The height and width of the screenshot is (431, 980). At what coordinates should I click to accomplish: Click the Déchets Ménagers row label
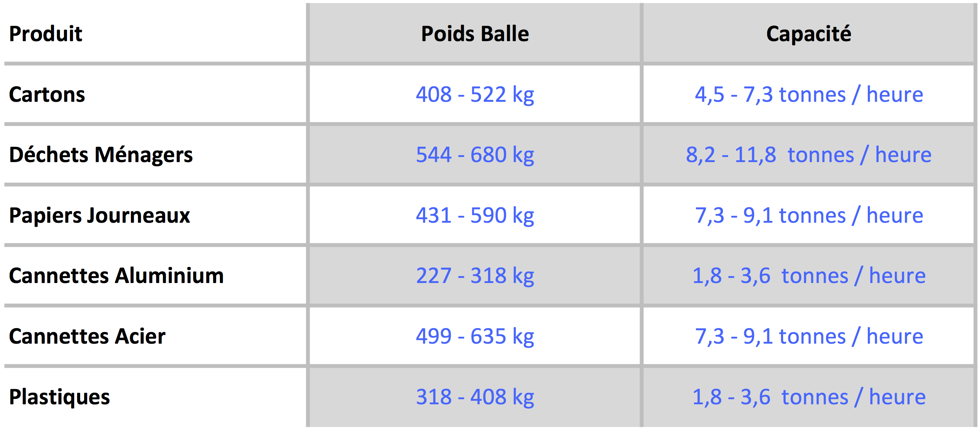[x=101, y=154]
